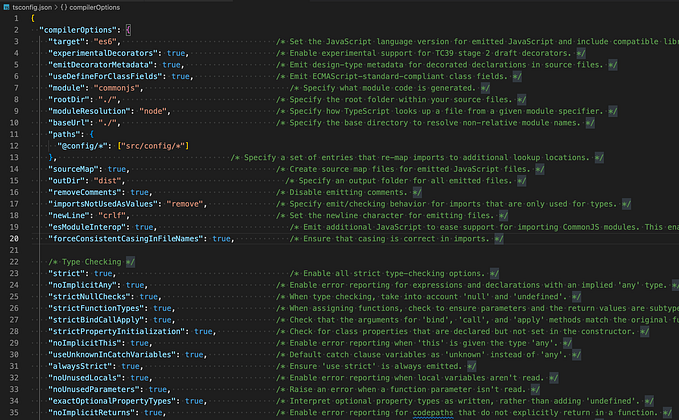The height and width of the screenshot is (420, 679).
Task: Place cursor on the "target" key
Action: click(x=67, y=42)
